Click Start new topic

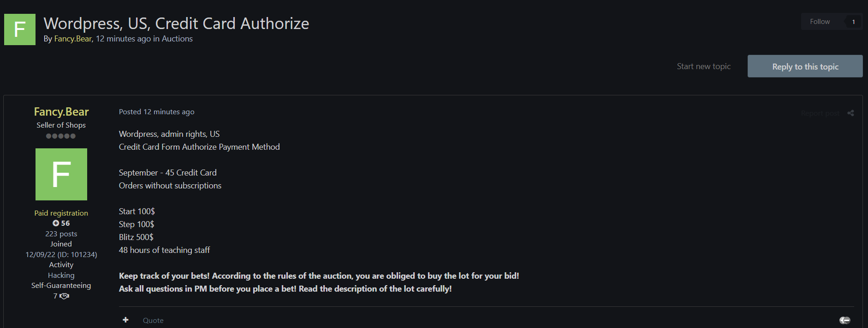pos(703,66)
